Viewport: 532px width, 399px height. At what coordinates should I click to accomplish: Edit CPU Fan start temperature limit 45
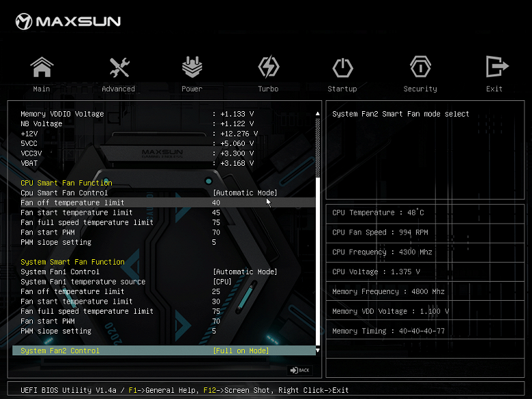pyautogui.click(x=216, y=212)
